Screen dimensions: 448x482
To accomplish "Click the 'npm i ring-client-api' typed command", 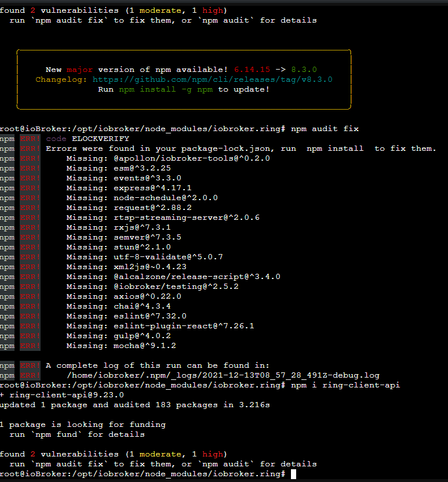I will (x=345, y=385).
